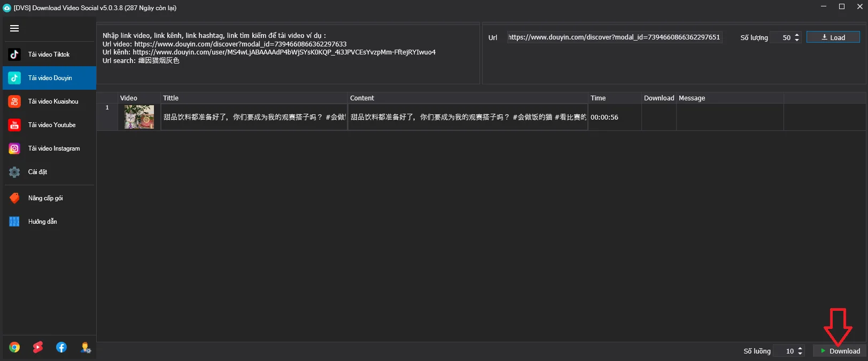Open Nâng cấp gói upgrade page
The image size is (868, 361).
point(49,198)
